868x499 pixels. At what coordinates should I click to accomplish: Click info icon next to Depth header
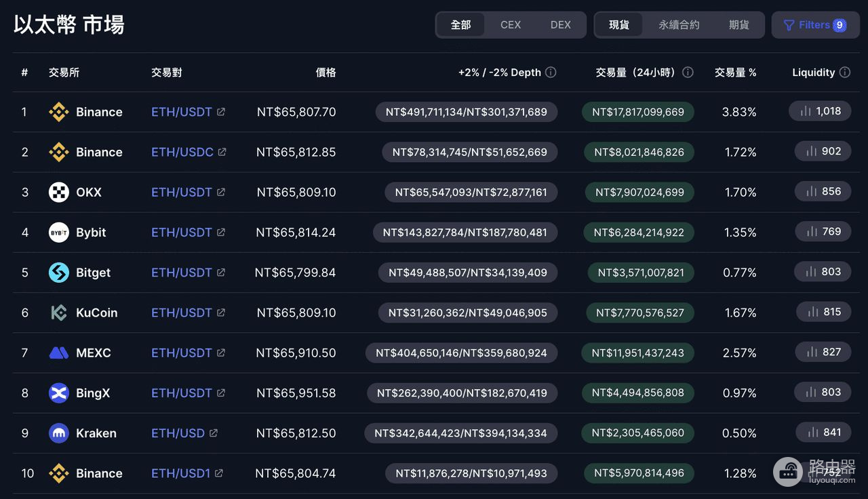point(551,73)
